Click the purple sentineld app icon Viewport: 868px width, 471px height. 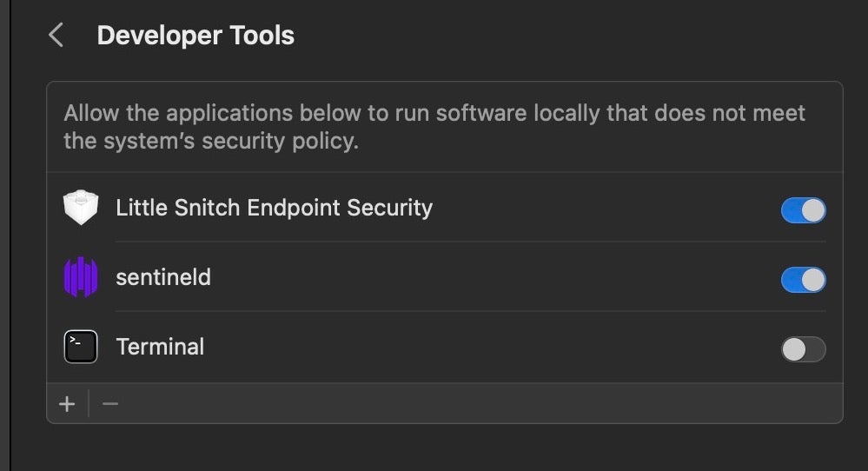81,277
